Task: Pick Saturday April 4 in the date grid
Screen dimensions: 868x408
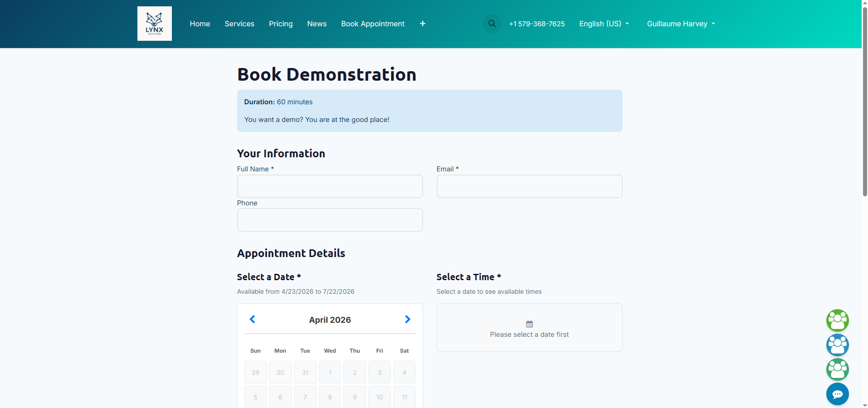Action: tap(404, 372)
